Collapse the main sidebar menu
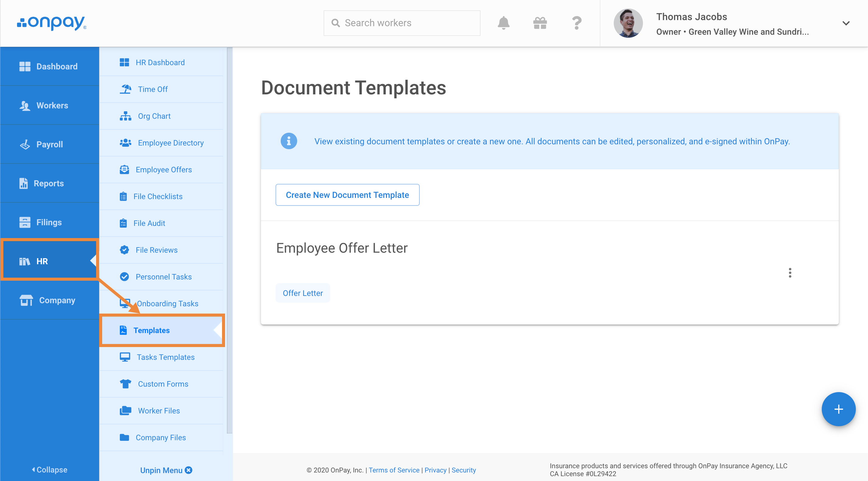Screen dimensions: 868x481 (50, 469)
